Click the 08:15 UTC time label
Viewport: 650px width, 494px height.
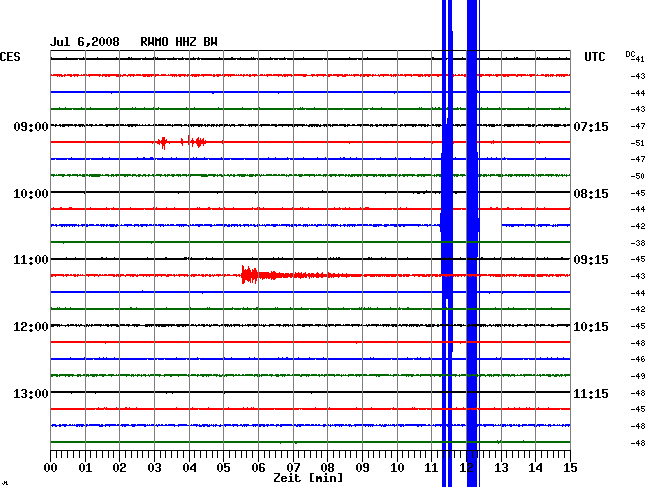point(591,194)
